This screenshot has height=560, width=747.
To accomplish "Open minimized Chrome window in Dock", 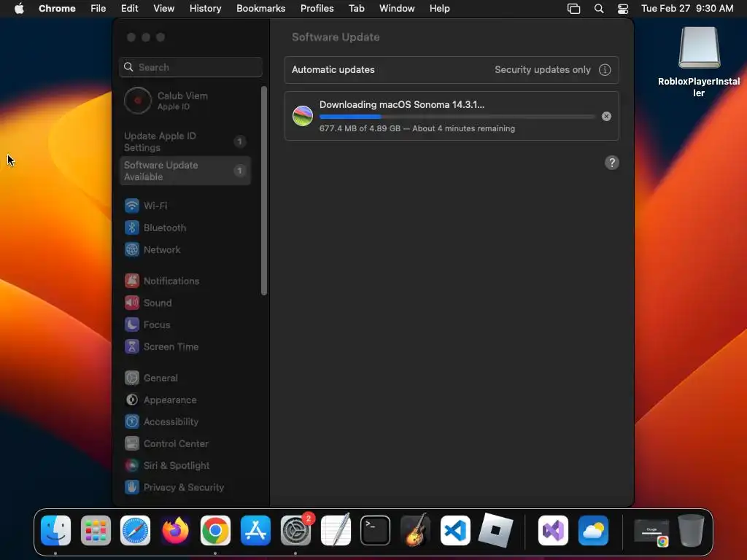I will 651,532.
